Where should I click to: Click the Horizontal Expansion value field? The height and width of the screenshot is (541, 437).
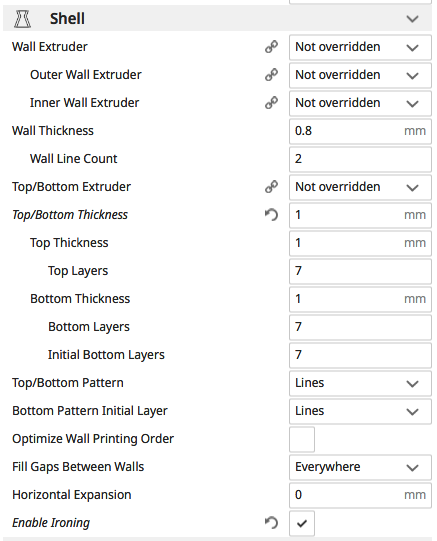pyautogui.click(x=360, y=495)
